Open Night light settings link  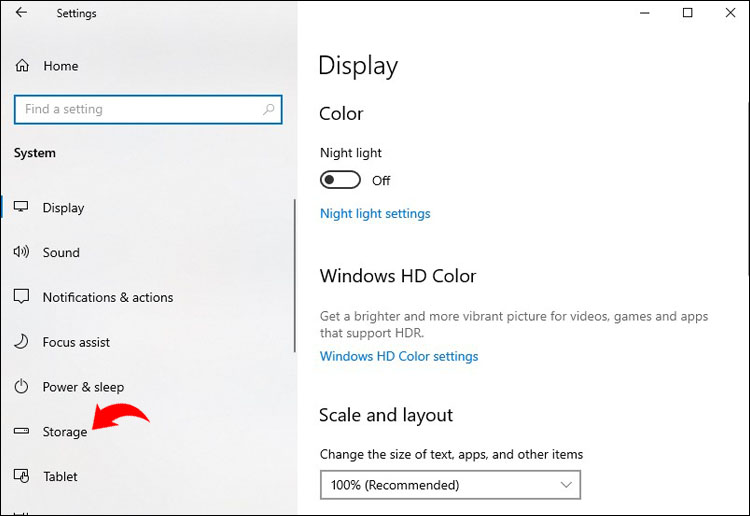[x=375, y=213]
